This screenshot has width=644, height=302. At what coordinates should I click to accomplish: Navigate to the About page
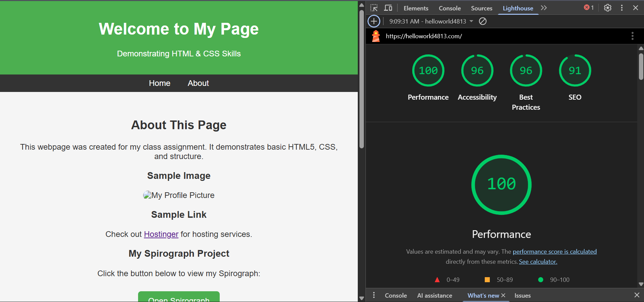click(198, 83)
